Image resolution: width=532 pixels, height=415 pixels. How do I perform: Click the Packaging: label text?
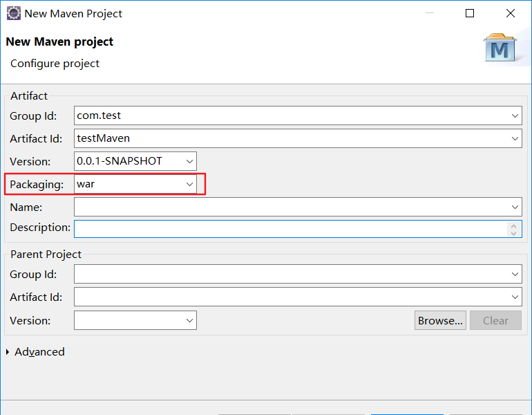[37, 185]
